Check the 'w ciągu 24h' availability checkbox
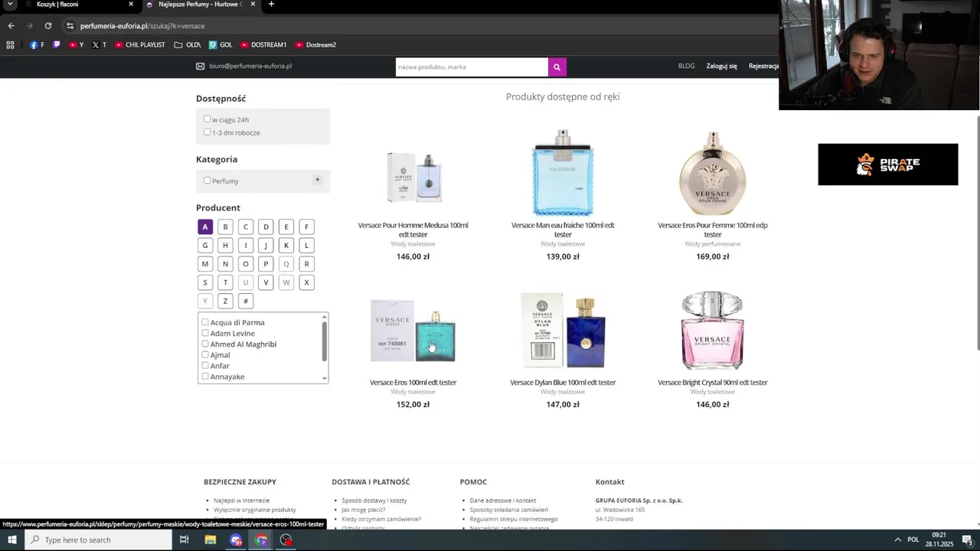 [x=207, y=119]
